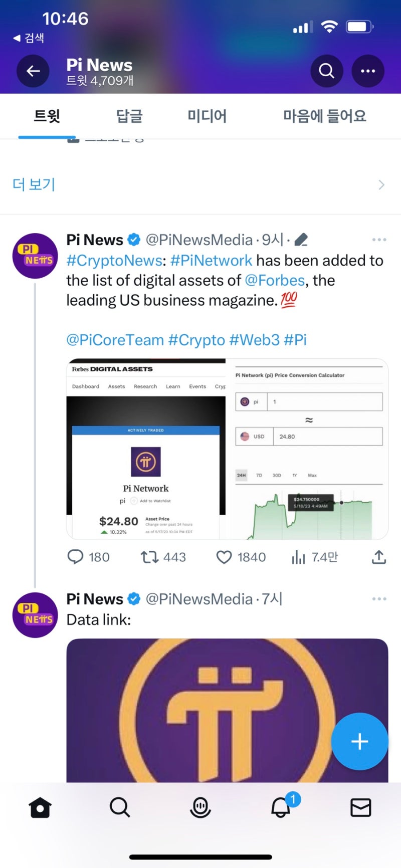
Task: Compose a new tweet with plus button
Action: tap(359, 741)
